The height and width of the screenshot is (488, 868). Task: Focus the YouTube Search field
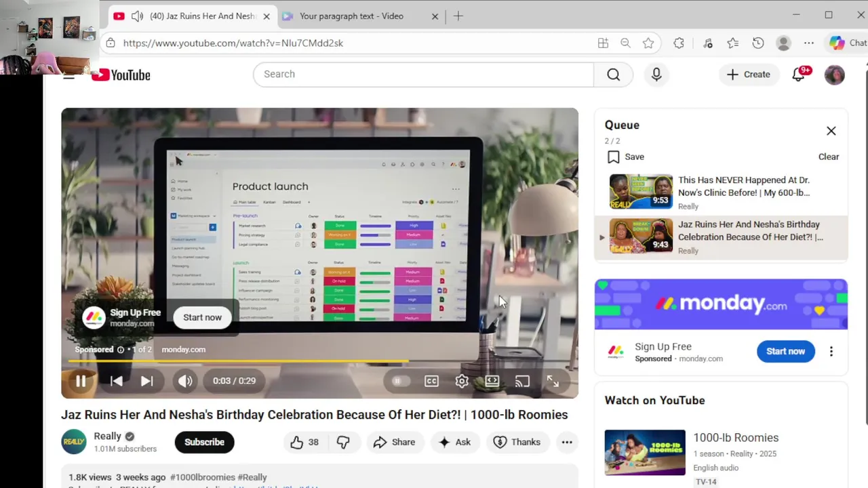tap(423, 75)
